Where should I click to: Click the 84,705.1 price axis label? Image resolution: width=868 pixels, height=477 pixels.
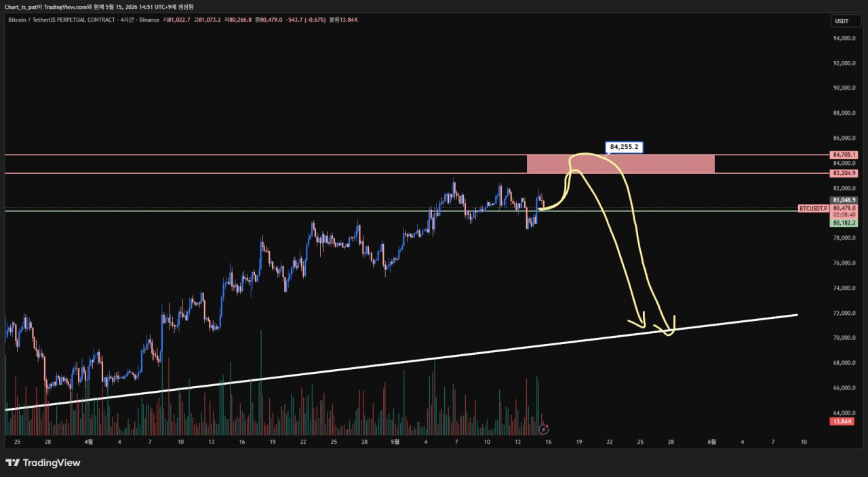click(x=841, y=155)
